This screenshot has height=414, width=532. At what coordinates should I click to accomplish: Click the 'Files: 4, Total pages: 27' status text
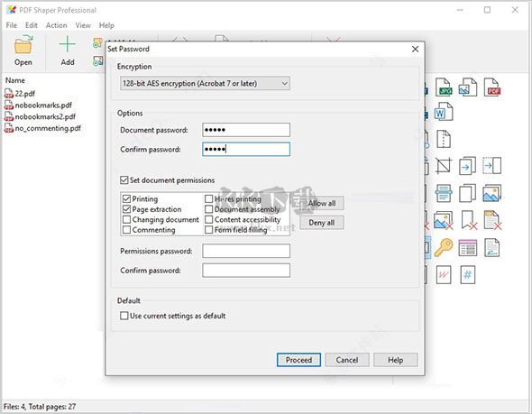(x=40, y=407)
